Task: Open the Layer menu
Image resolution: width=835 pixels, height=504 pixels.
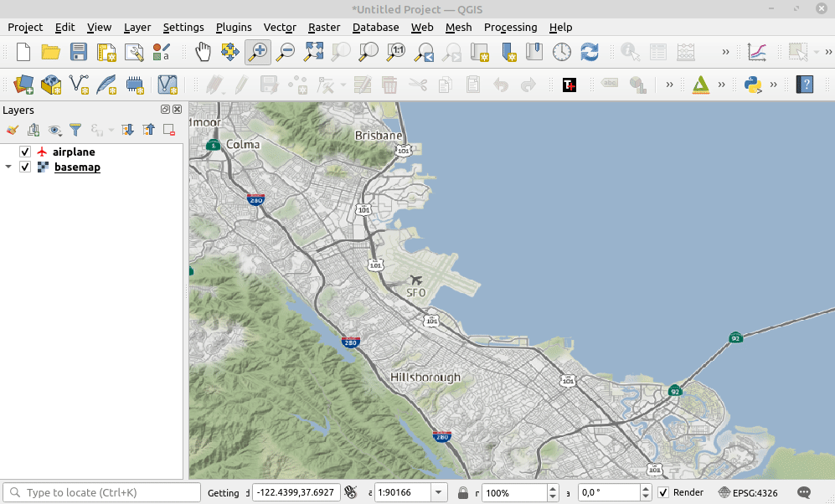Action: click(x=137, y=27)
